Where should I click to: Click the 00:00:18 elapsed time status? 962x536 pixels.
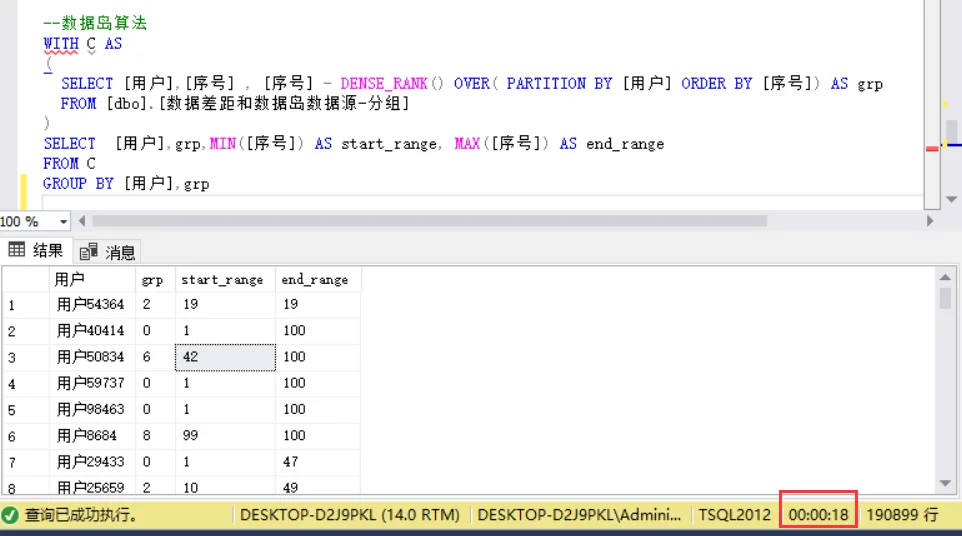point(818,515)
